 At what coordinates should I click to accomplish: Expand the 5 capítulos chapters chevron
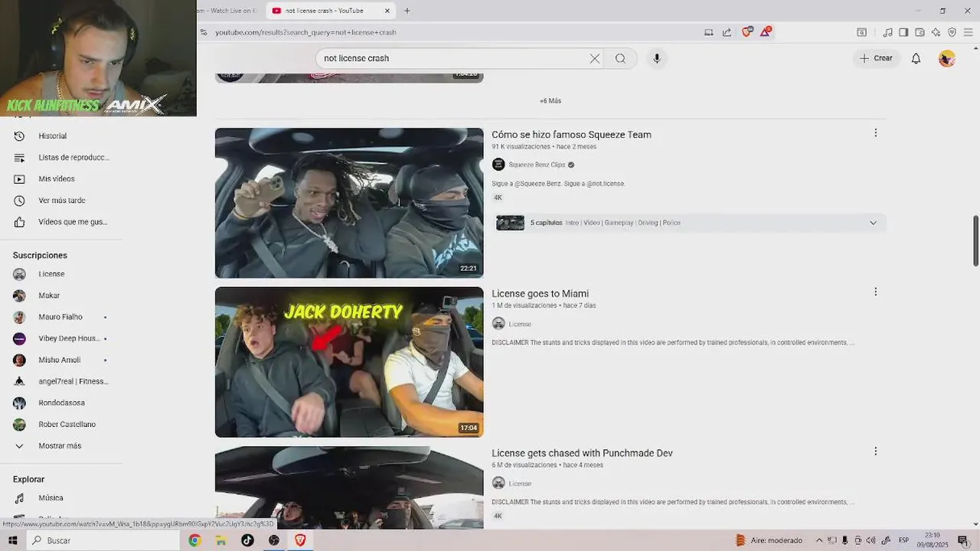point(873,223)
